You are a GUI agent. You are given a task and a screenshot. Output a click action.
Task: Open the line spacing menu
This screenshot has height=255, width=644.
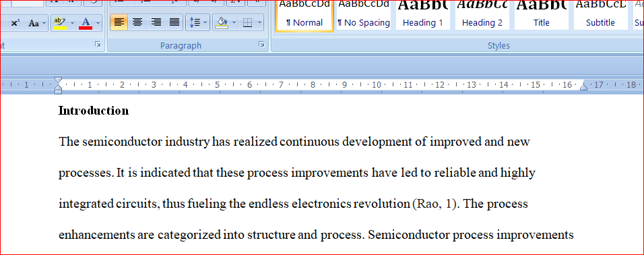tap(197, 23)
